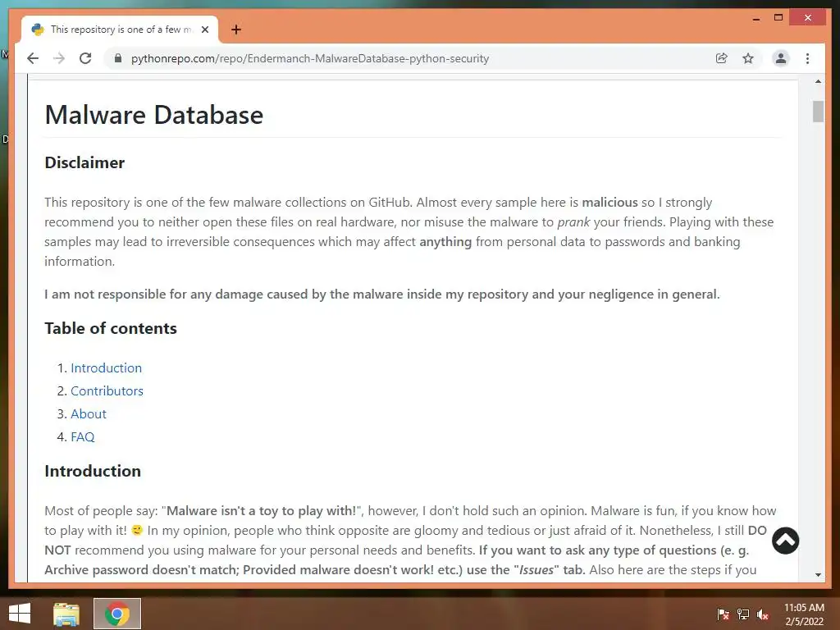Screen dimensions: 840x630
Task: Open the Action Center flag icon
Action: click(x=724, y=614)
